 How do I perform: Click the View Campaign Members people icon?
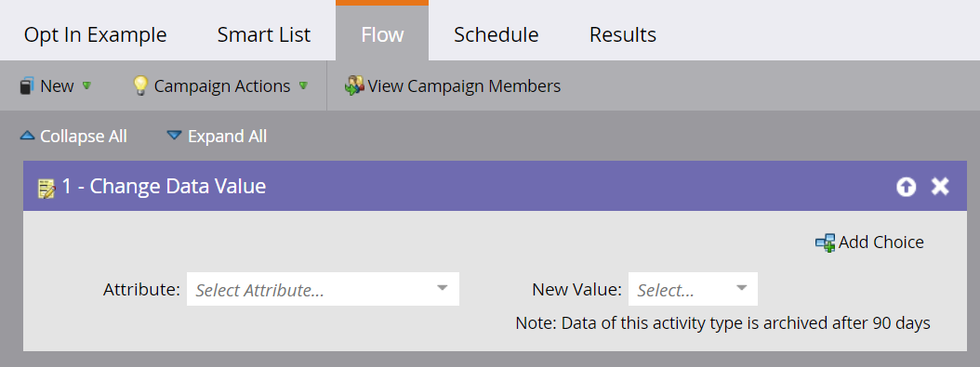pyautogui.click(x=354, y=86)
